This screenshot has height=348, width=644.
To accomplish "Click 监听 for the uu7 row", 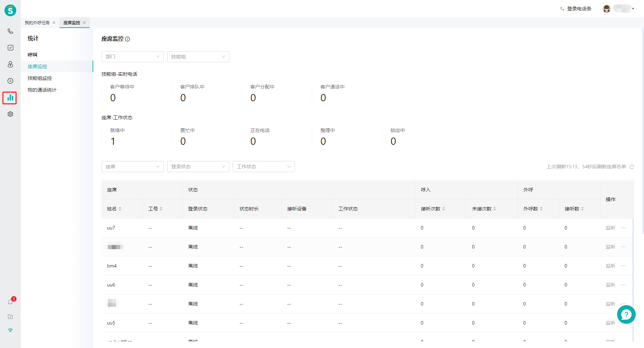I will click(611, 228).
